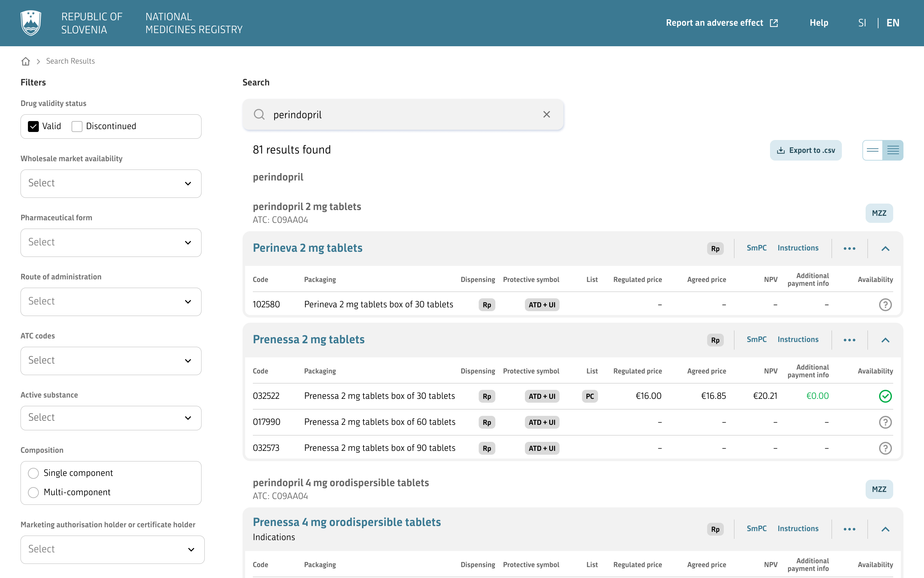Viewport: 924px width, 578px height.
Task: Click Rp badge in Perineva 2 mg header
Action: coord(715,249)
